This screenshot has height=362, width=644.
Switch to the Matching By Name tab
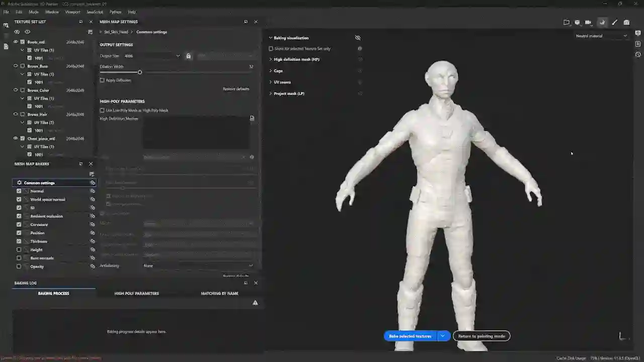coord(219,293)
